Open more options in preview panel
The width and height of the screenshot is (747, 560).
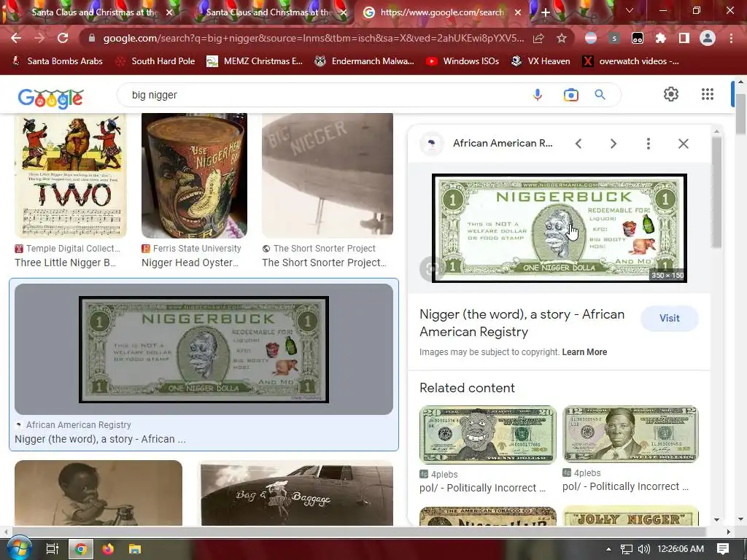coord(649,144)
